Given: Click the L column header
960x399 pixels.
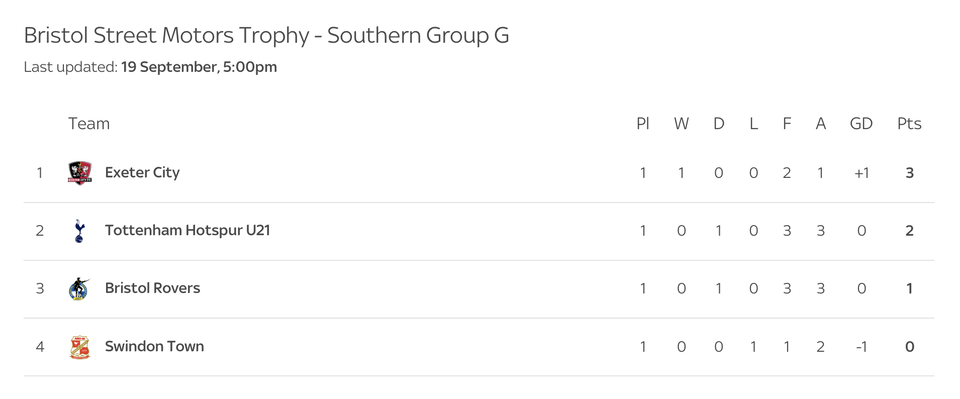Looking at the screenshot, I should 754,124.
